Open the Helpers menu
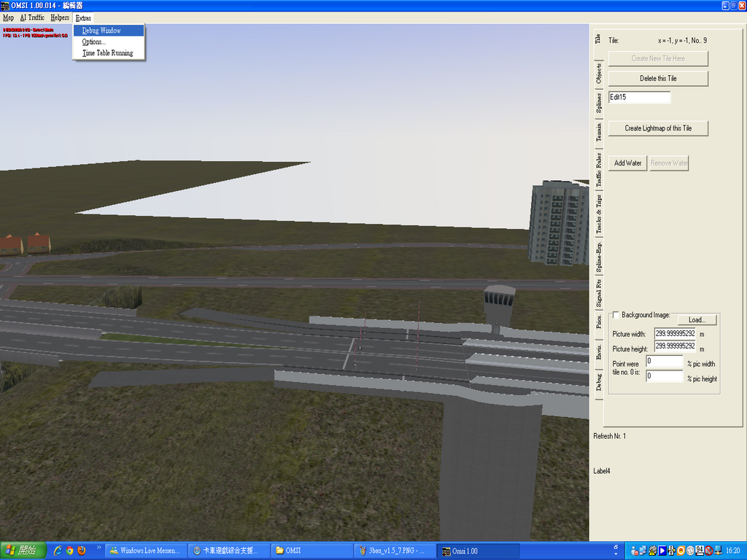The width and height of the screenshot is (747, 560). coord(60,17)
